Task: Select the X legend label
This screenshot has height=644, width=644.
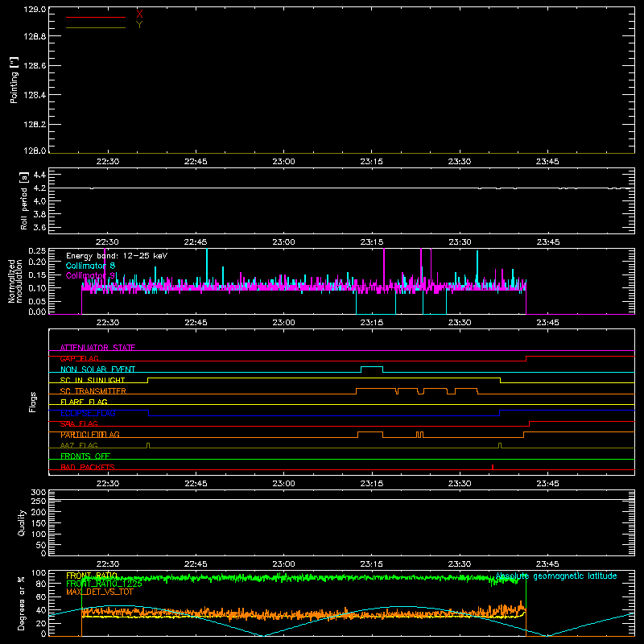Action: click(x=139, y=14)
